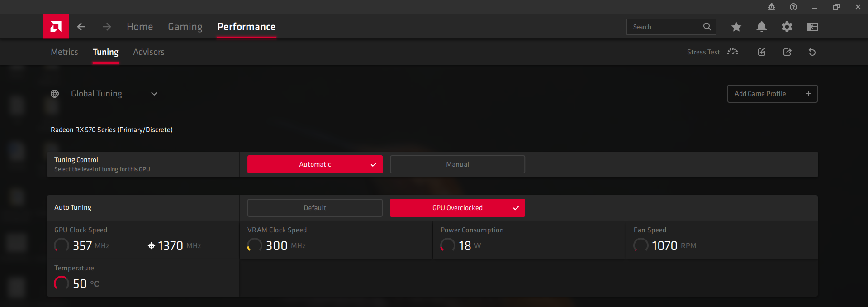Click the Tuning Control label
This screenshot has width=868, height=307.
click(x=76, y=160)
